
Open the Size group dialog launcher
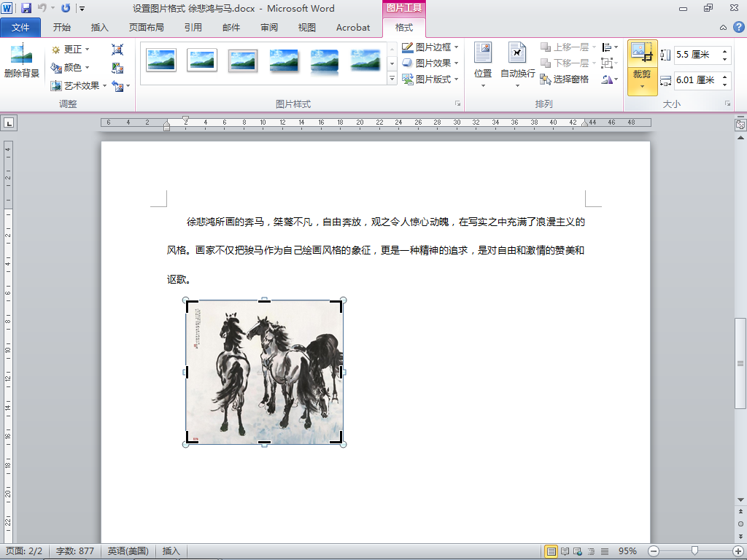(x=727, y=104)
